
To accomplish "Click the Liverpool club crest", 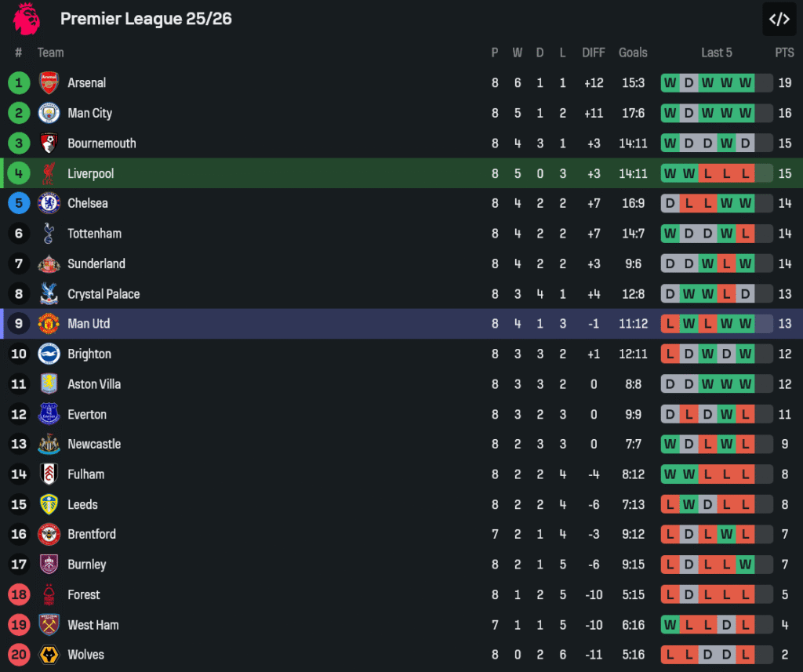I will click(49, 173).
